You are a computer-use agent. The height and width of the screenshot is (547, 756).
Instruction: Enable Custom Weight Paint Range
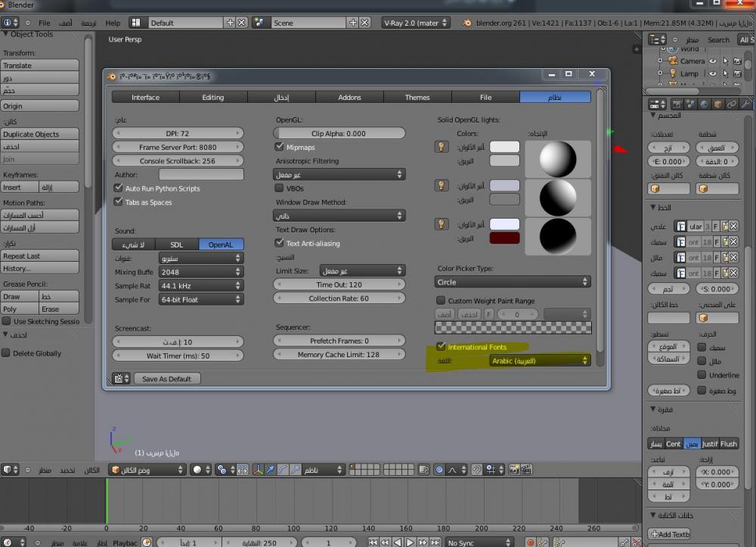441,300
